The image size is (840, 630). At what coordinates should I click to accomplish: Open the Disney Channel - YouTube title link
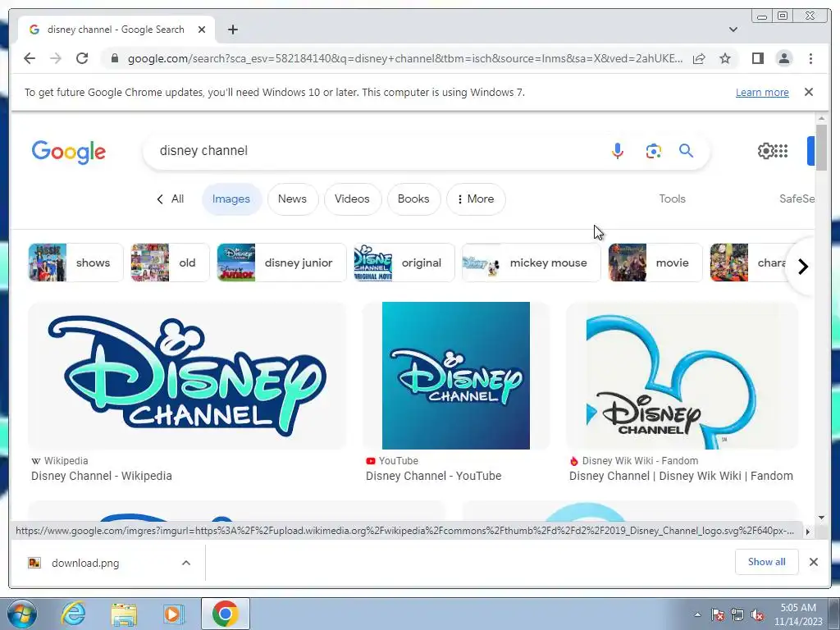[x=433, y=476]
